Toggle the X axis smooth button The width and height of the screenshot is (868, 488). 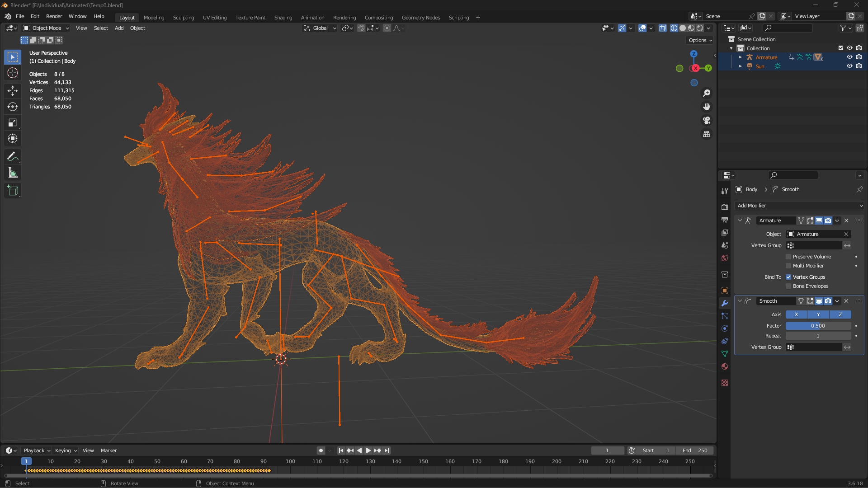click(796, 314)
